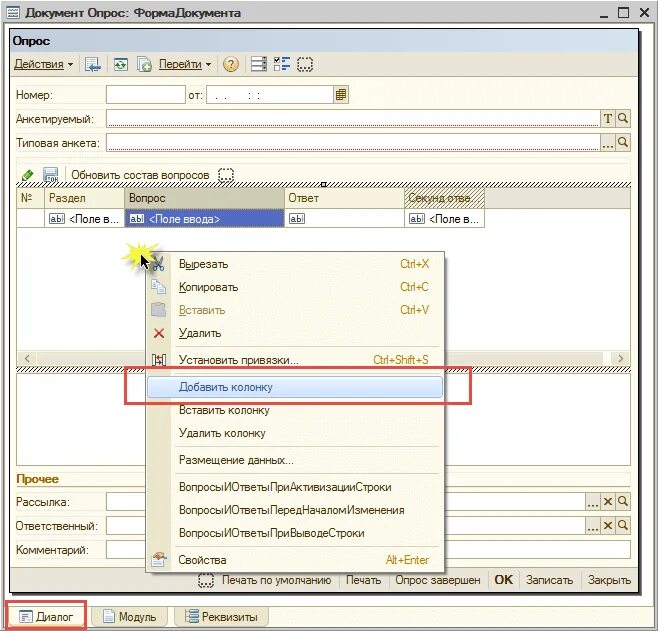Open the Действия dropdown menu

click(x=43, y=64)
